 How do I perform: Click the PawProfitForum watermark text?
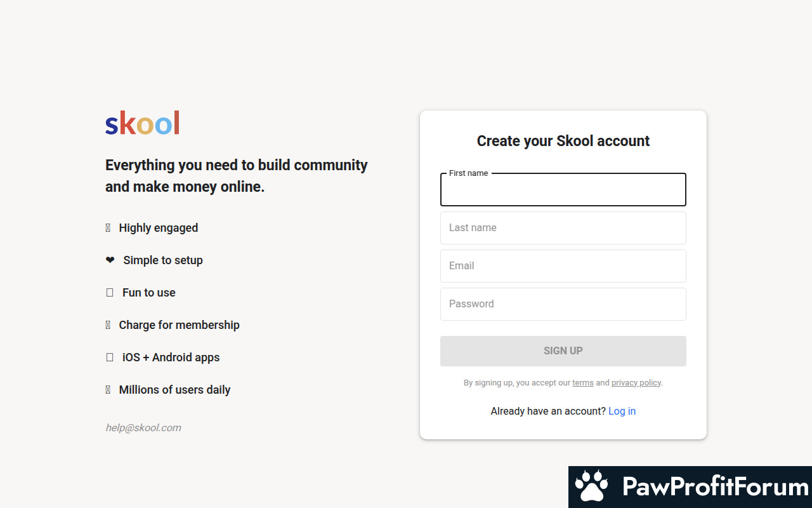[716, 487]
